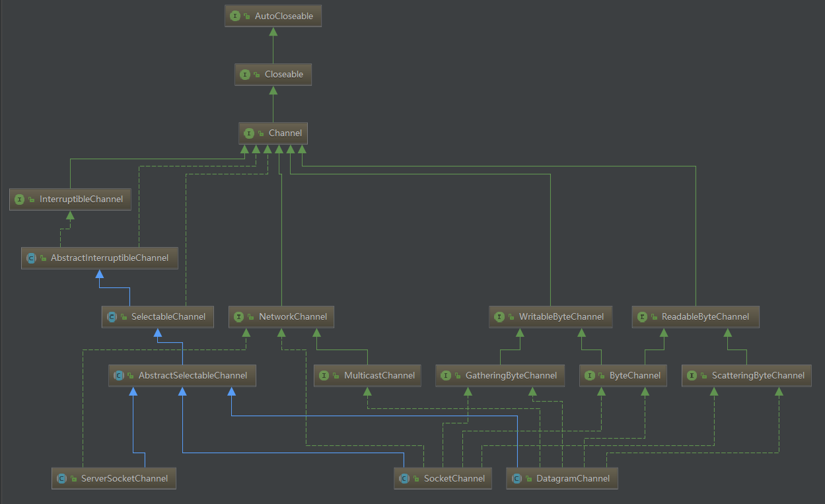Viewport: 825px width, 504px height.
Task: Click the class icon on SocketChannel node
Action: pos(404,478)
